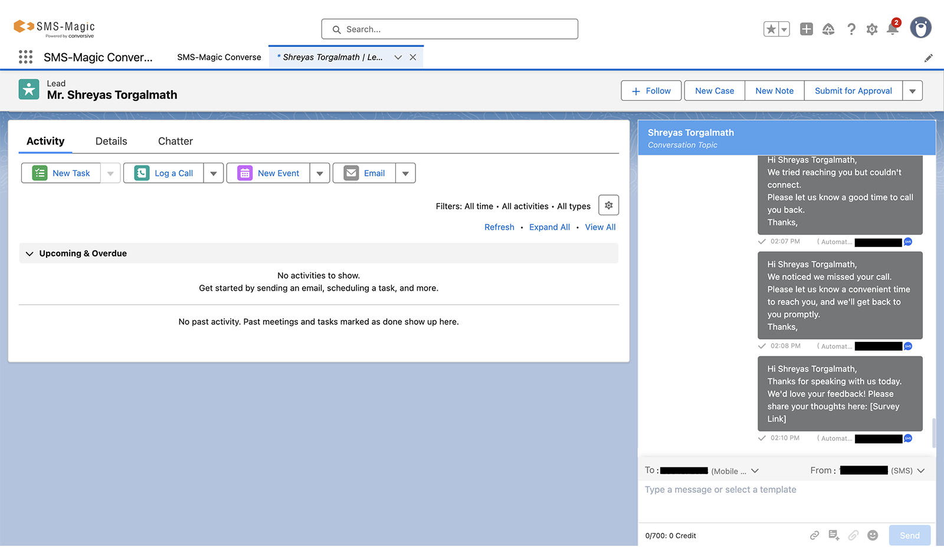Click the Lead record star icon
The height and width of the screenshot is (560, 944).
pyautogui.click(x=29, y=90)
